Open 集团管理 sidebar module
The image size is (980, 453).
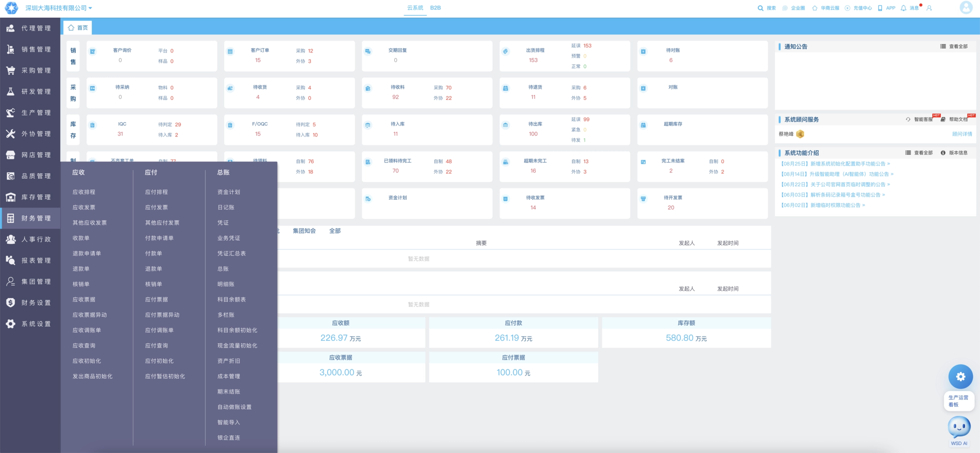coord(30,281)
